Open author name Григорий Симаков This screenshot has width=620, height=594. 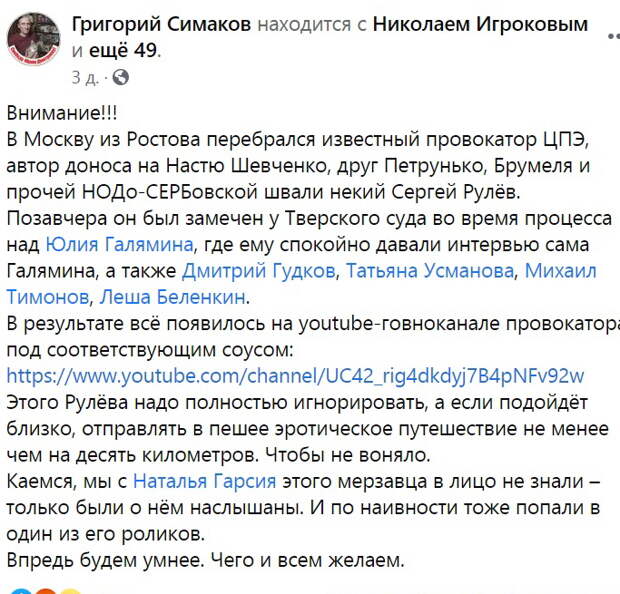[161, 25]
